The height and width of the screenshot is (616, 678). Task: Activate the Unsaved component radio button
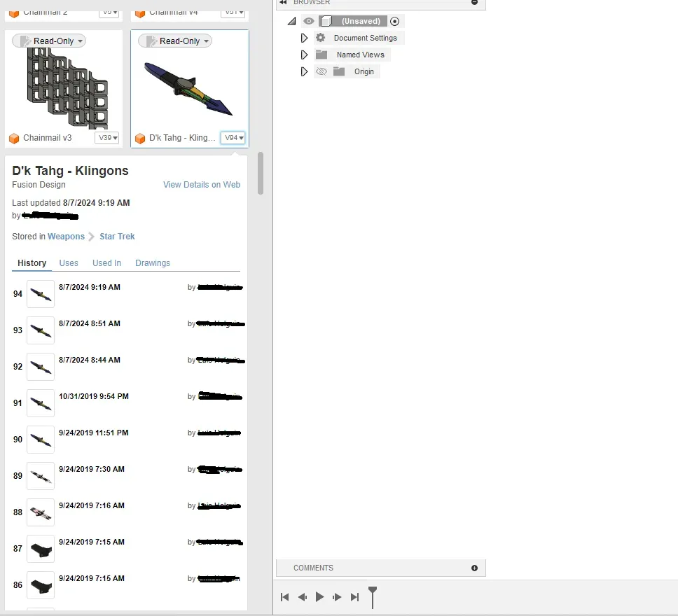click(395, 21)
